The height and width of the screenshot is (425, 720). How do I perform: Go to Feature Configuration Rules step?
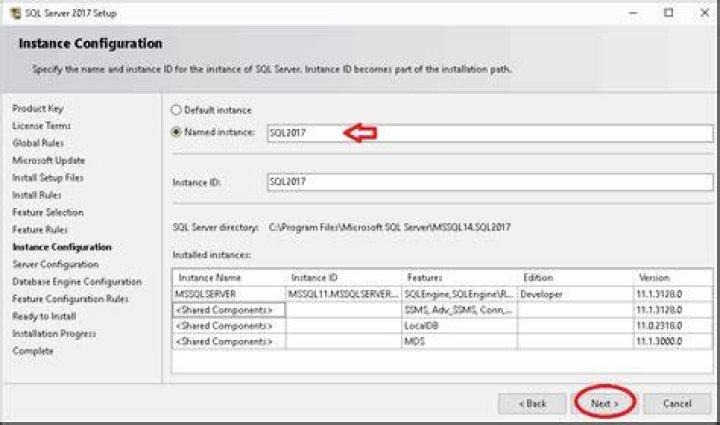pyautogui.click(x=70, y=299)
